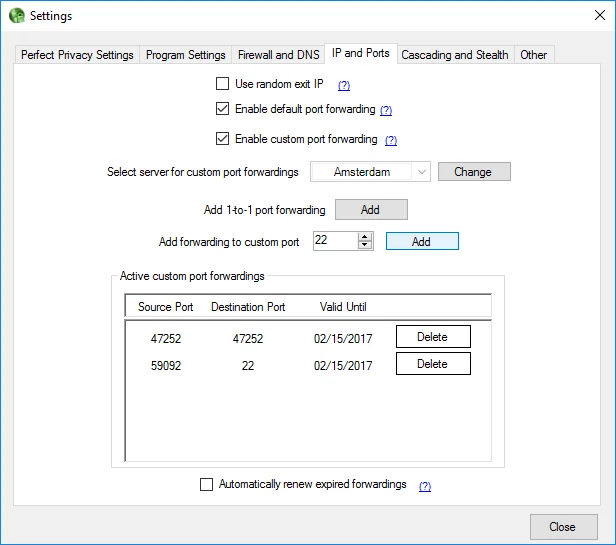
Task: Delete the 59092 to 22 forwarding
Action: coord(433,365)
